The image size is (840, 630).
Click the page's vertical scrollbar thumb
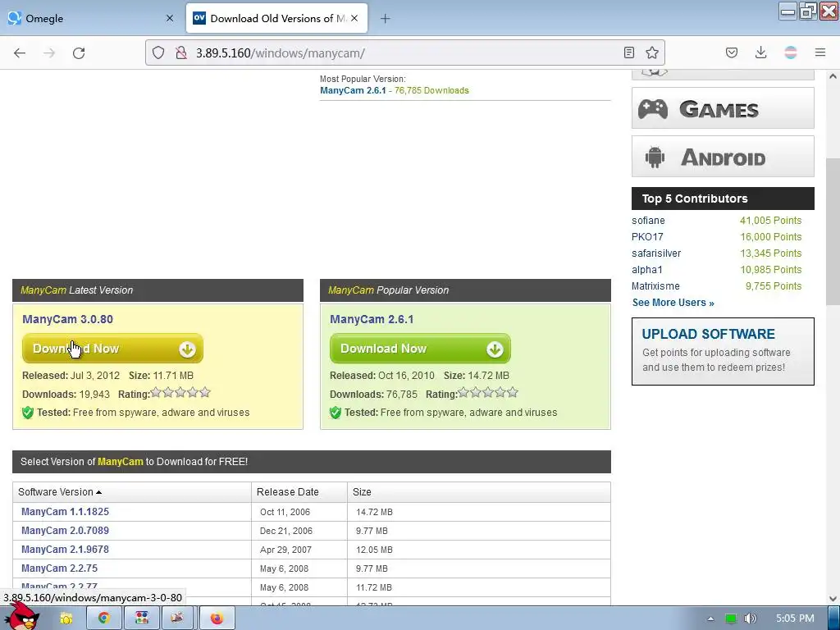coord(833,231)
